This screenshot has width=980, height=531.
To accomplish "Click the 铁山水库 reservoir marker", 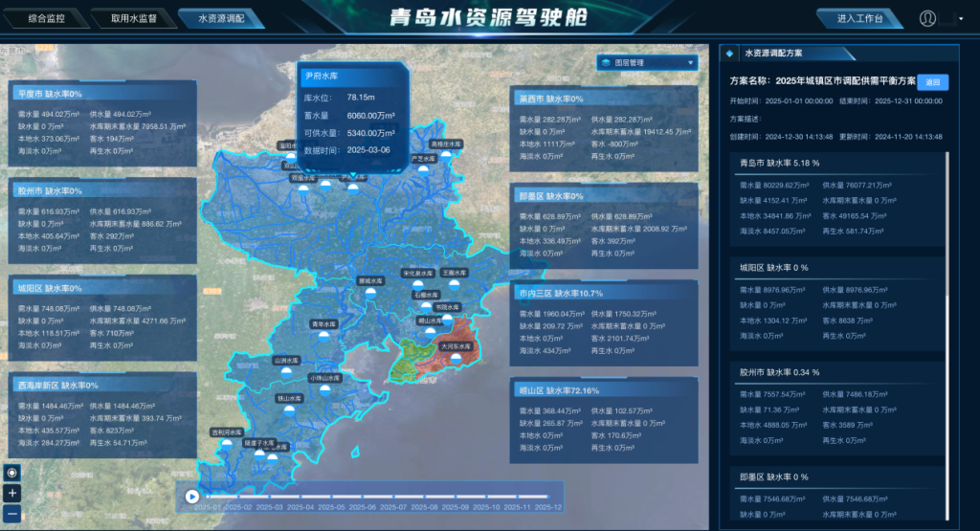I will coord(289,409).
